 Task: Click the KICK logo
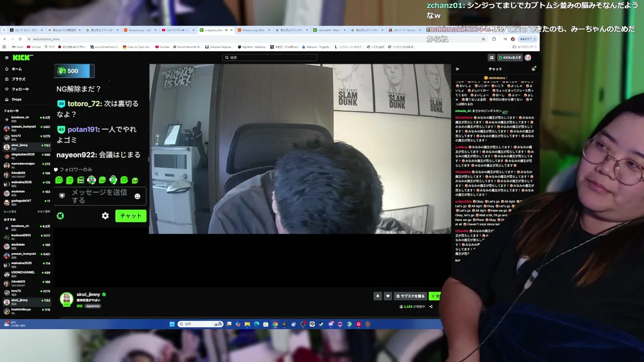(x=23, y=58)
